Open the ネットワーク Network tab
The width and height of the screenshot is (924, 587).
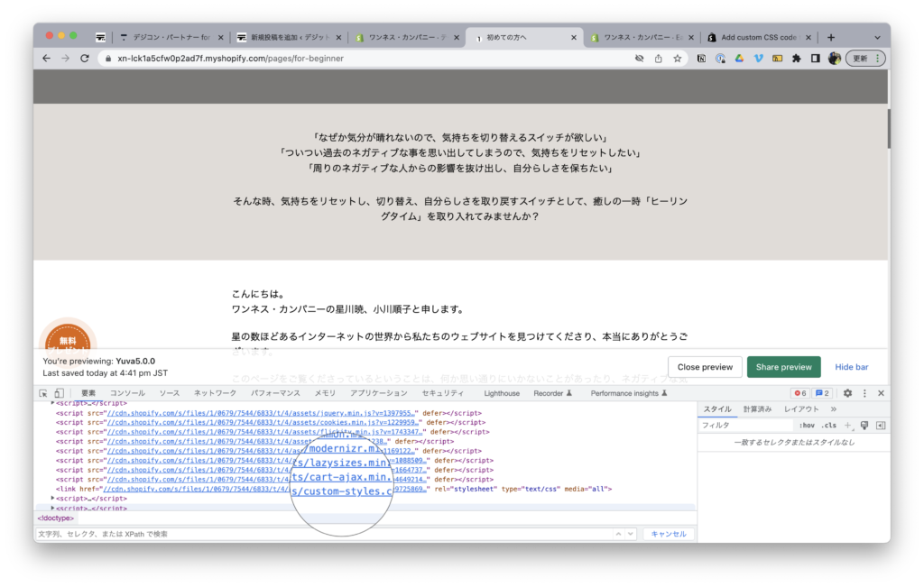point(215,393)
